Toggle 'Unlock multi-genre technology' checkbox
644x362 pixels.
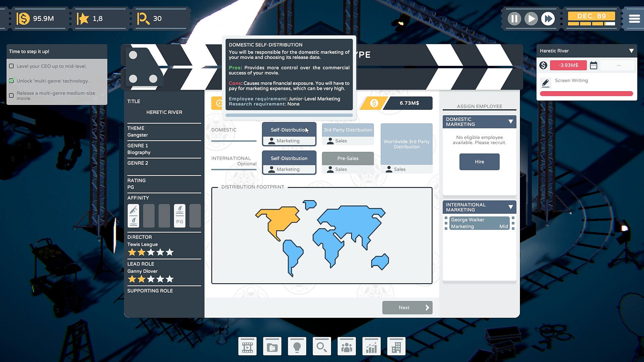click(x=11, y=81)
